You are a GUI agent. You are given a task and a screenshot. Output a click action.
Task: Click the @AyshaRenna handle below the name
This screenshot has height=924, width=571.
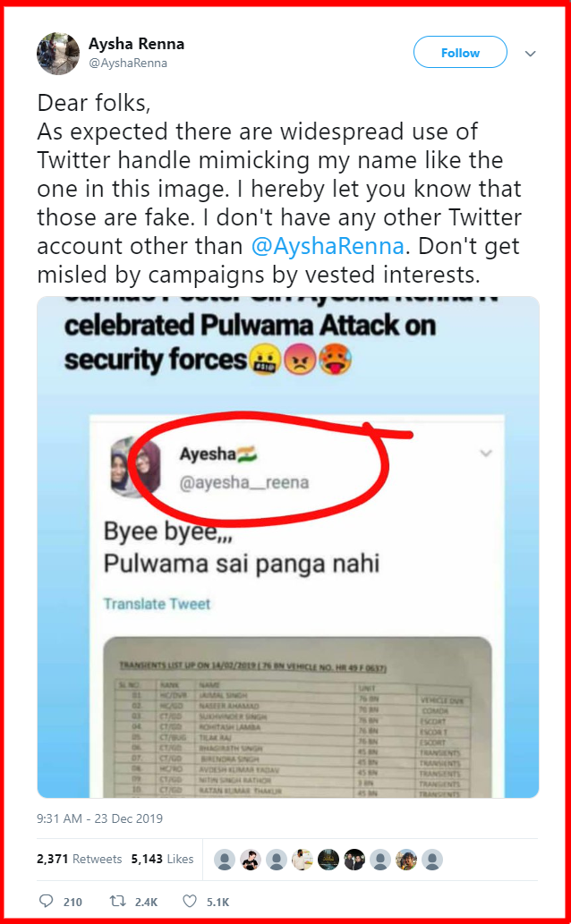pos(127,63)
